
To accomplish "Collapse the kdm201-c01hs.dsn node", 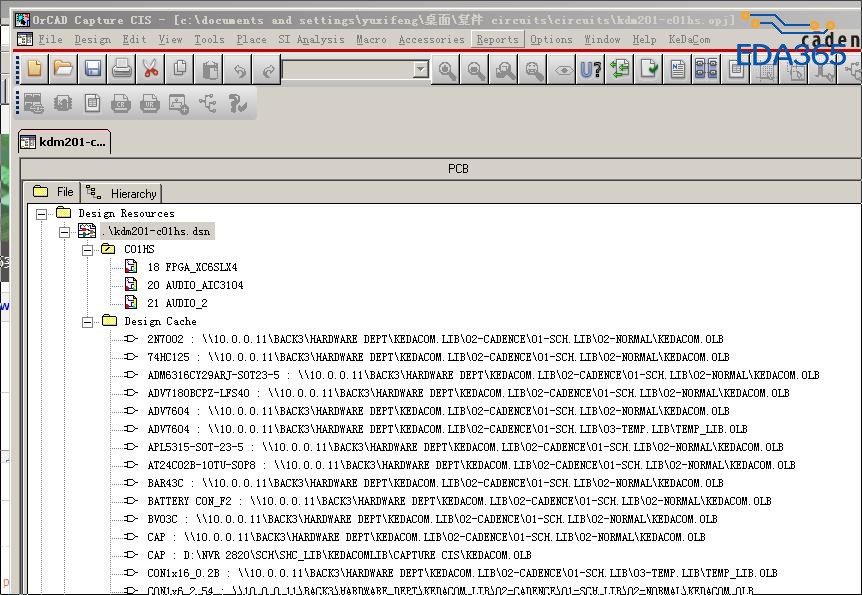I will [x=64, y=232].
